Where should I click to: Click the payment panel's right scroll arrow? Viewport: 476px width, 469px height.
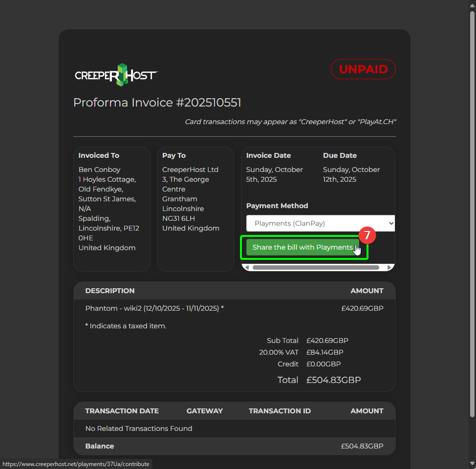(x=389, y=267)
